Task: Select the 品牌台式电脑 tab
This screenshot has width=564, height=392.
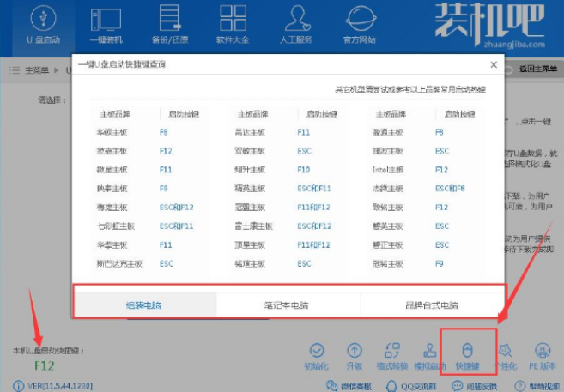Action: [431, 305]
